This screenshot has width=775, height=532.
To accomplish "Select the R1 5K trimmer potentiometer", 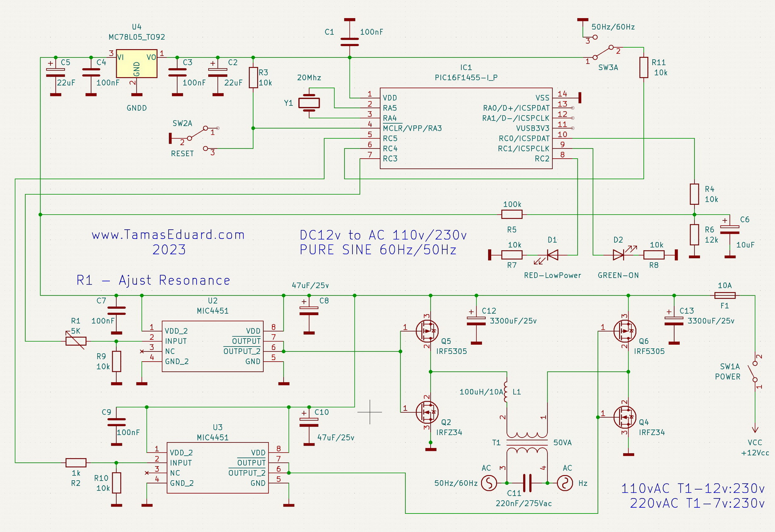I will point(76,341).
